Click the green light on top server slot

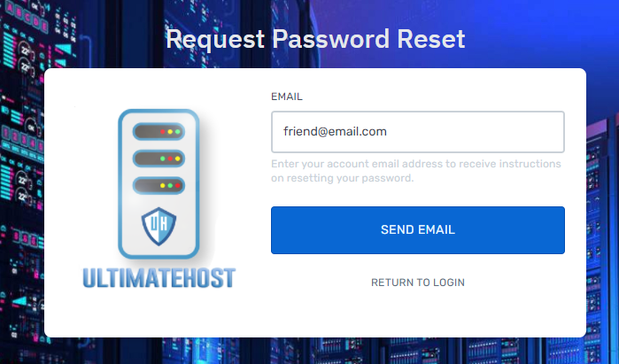[x=178, y=131]
